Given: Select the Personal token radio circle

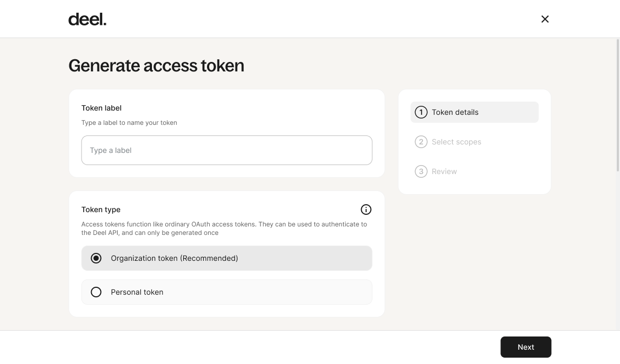Looking at the screenshot, I should pyautogui.click(x=96, y=292).
